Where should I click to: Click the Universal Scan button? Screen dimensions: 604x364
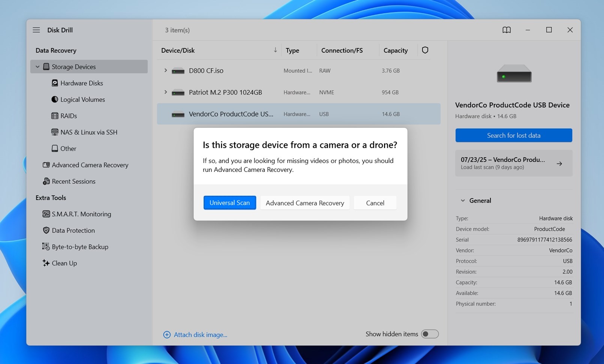(x=230, y=203)
